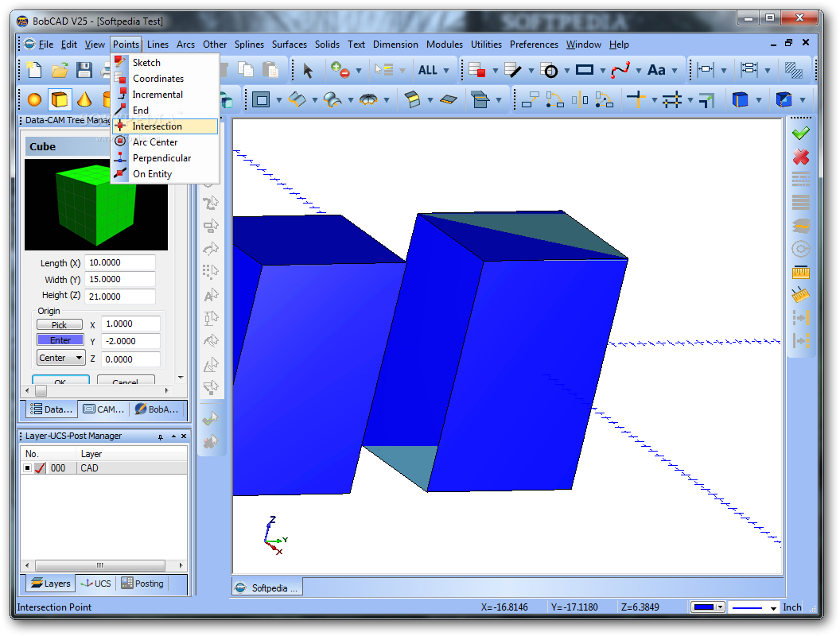Select the sphere solid icon
The width and height of the screenshot is (840, 636).
tap(34, 99)
